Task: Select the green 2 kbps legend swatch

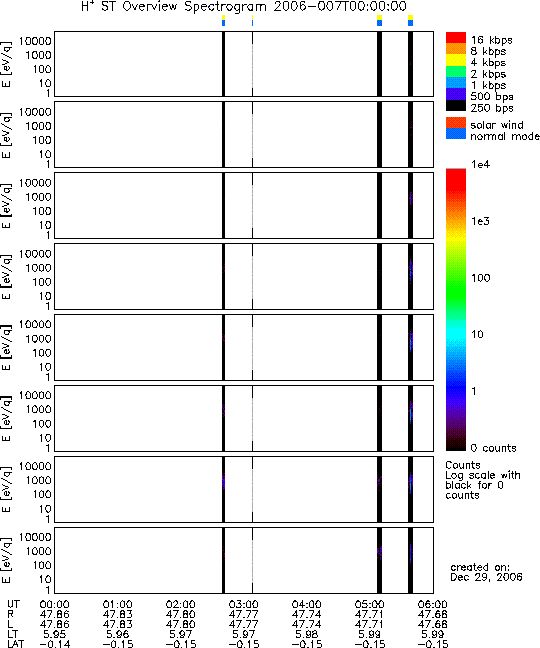Action: click(x=456, y=71)
